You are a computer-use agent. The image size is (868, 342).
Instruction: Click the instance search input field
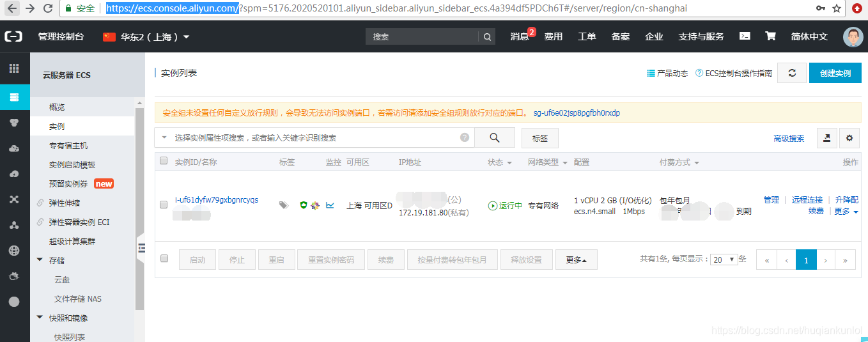tap(314, 137)
